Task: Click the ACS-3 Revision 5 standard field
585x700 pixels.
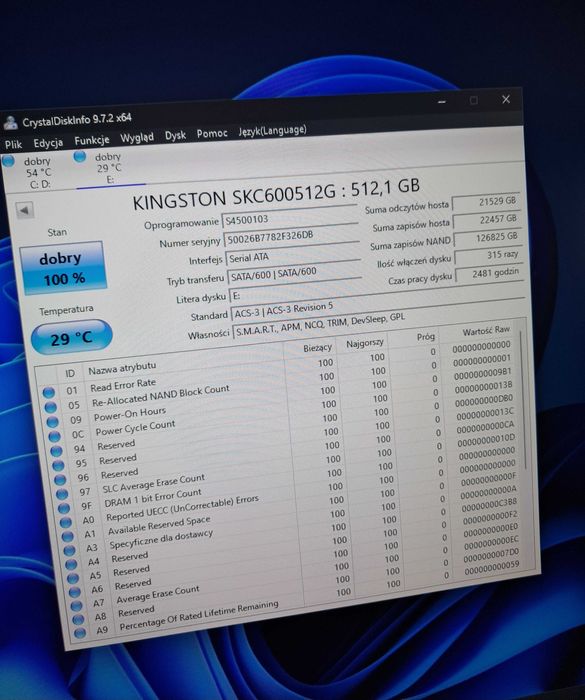Action: coord(377,307)
